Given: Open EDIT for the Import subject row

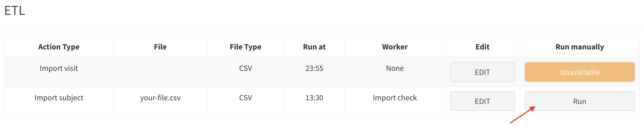Looking at the screenshot, I should (x=482, y=101).
